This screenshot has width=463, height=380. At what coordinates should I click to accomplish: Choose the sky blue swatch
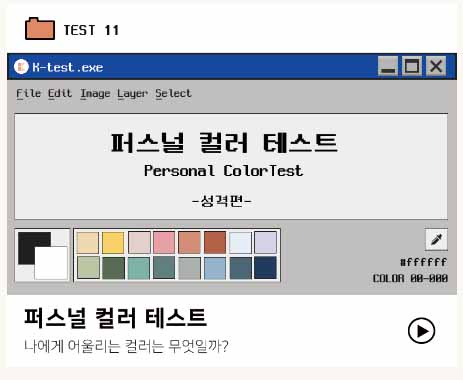click(x=215, y=268)
